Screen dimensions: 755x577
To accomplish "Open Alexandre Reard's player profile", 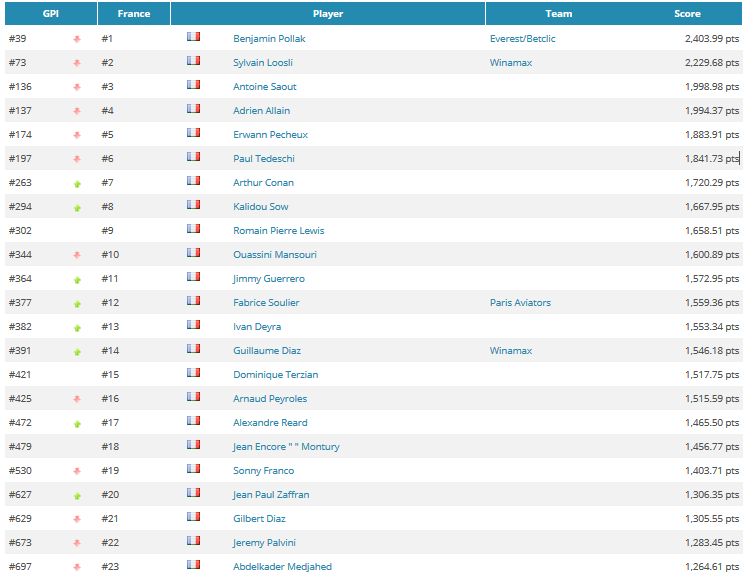I will pos(270,422).
